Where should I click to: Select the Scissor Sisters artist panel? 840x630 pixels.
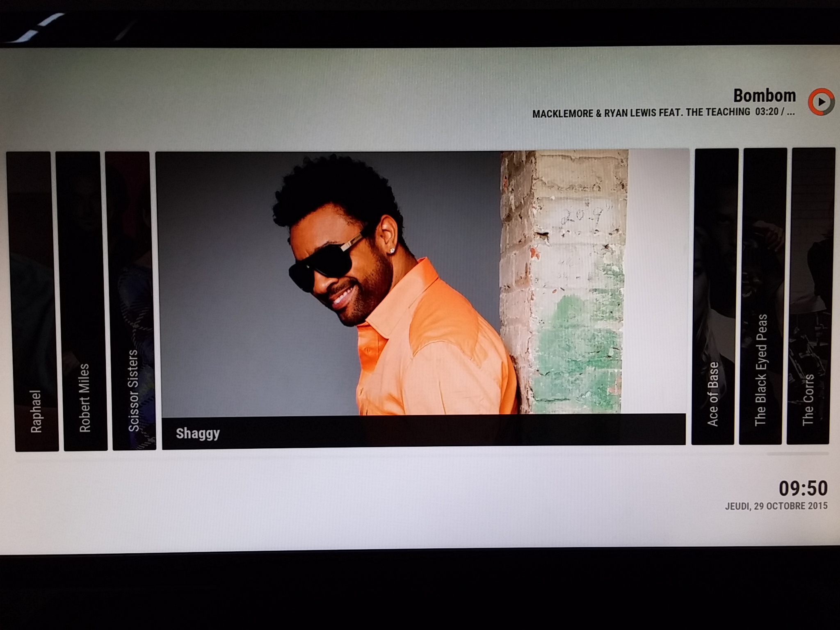click(131, 301)
